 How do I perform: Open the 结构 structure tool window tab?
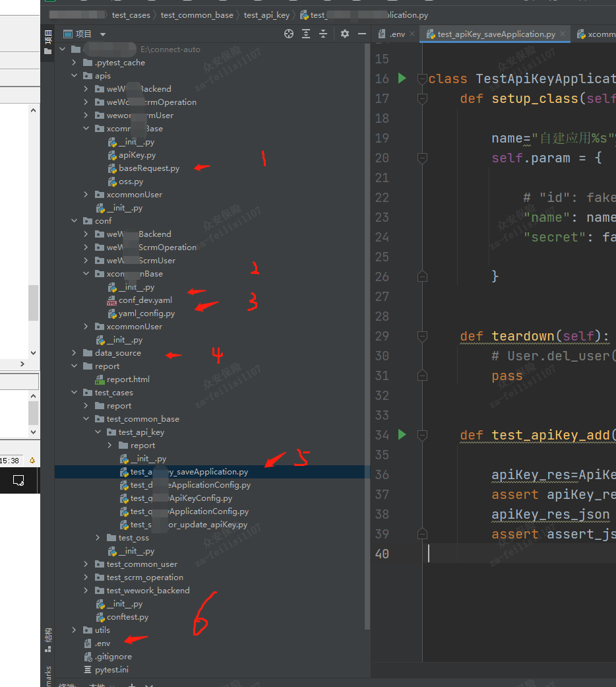(x=48, y=640)
